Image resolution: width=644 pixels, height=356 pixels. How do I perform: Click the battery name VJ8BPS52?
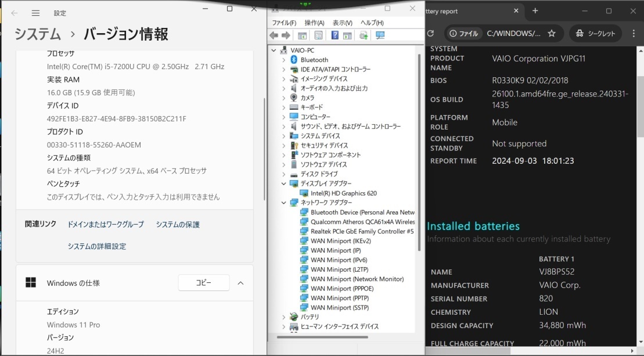pos(557,272)
